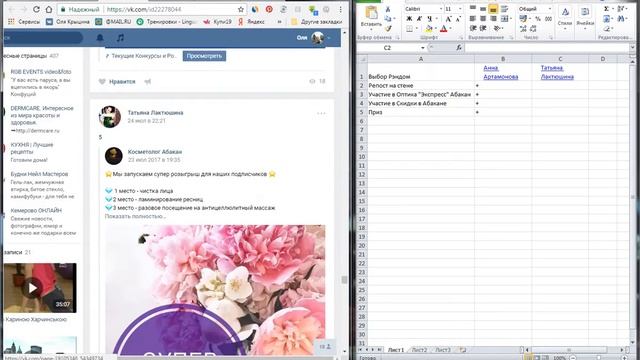Copy selection icon in Excel ribbon

click(388, 19)
